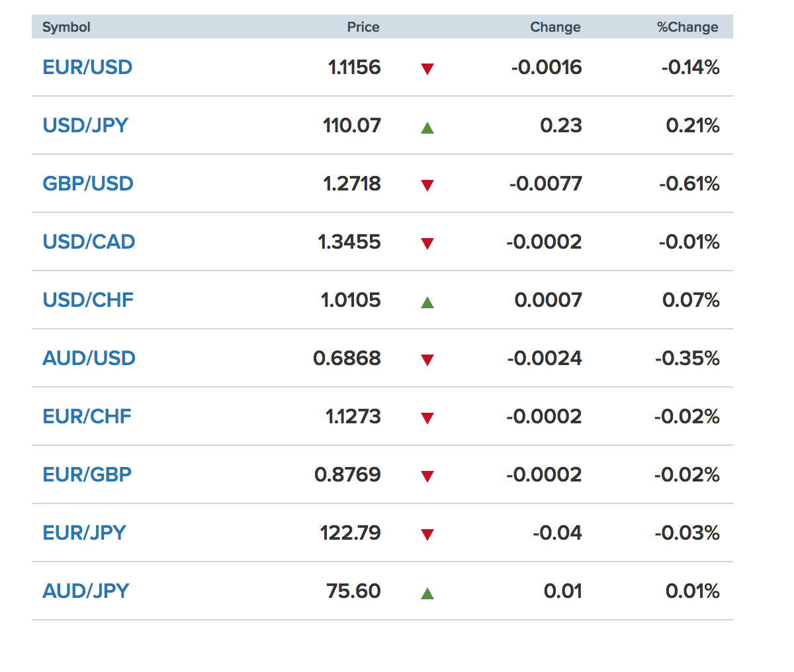Click the red down arrow for EUR/USD
The height and width of the screenshot is (672, 794).
click(427, 69)
